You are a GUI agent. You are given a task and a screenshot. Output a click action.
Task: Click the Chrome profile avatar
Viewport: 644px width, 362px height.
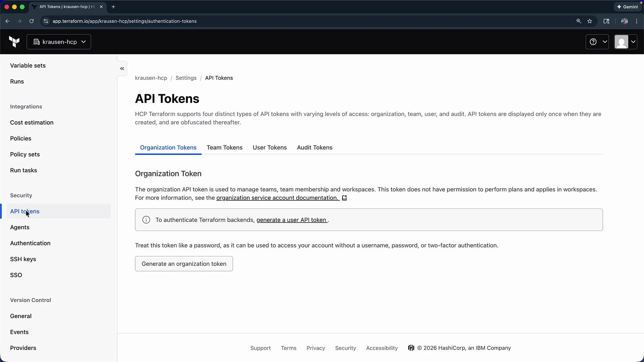tap(624, 21)
